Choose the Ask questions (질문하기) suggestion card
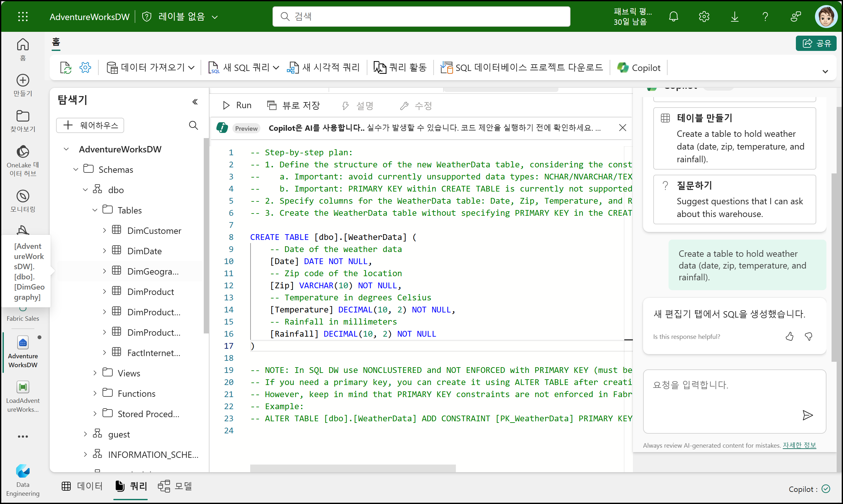843x504 pixels. click(x=734, y=199)
